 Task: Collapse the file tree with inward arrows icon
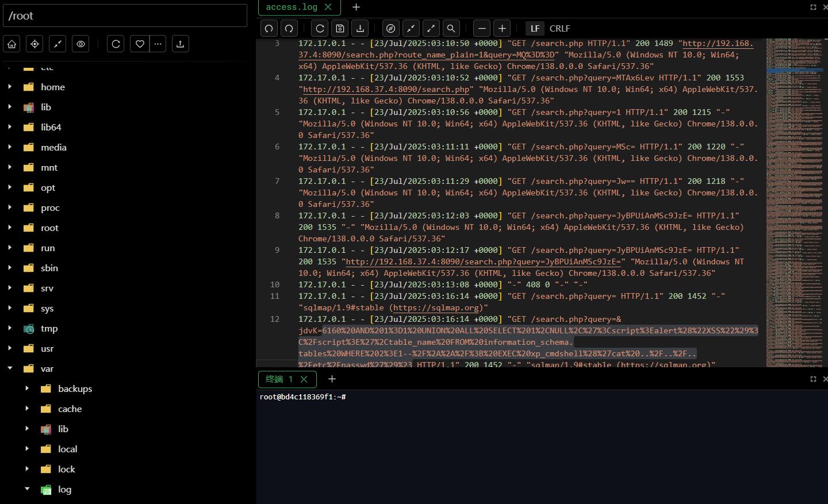point(57,44)
